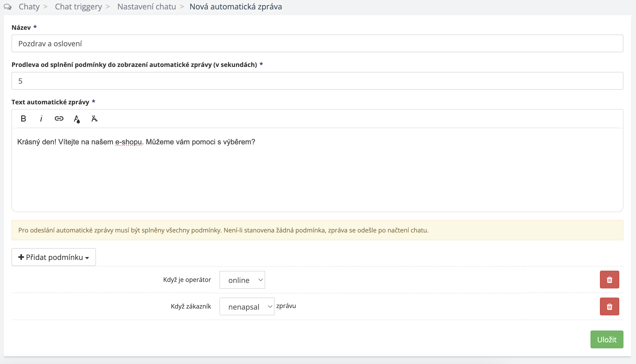Expand the 'Přidat podmínku' dropdown button

click(x=54, y=257)
